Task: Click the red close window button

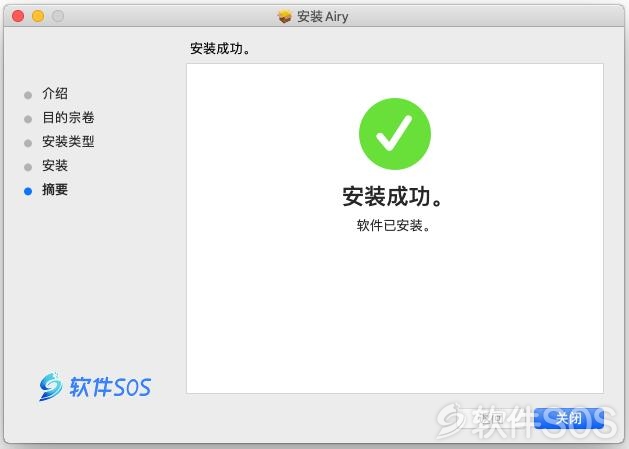Action: point(18,16)
